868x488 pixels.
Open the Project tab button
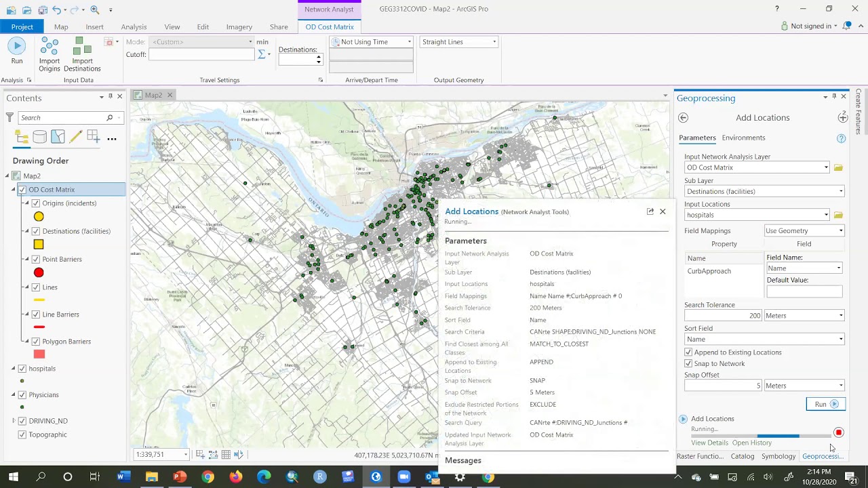[x=22, y=27]
